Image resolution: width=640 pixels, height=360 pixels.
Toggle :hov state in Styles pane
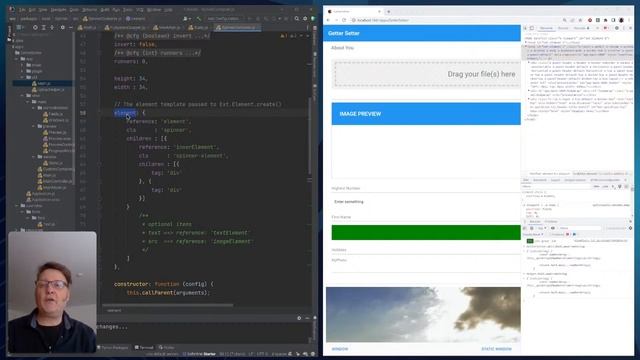596,187
